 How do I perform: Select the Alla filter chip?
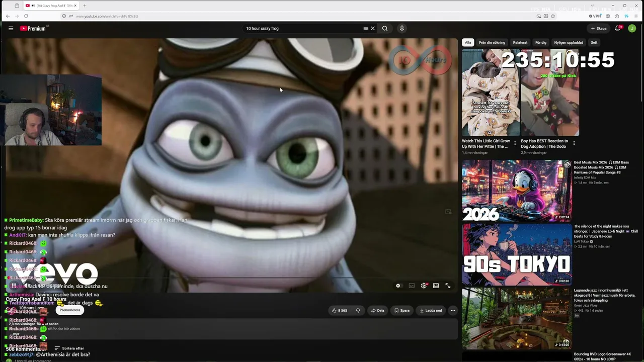468,43
